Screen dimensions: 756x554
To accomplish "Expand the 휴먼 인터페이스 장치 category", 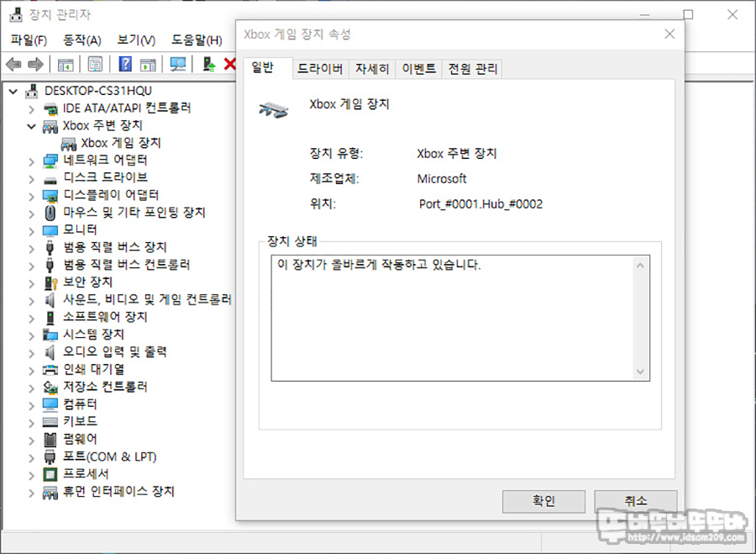I will coord(32,493).
